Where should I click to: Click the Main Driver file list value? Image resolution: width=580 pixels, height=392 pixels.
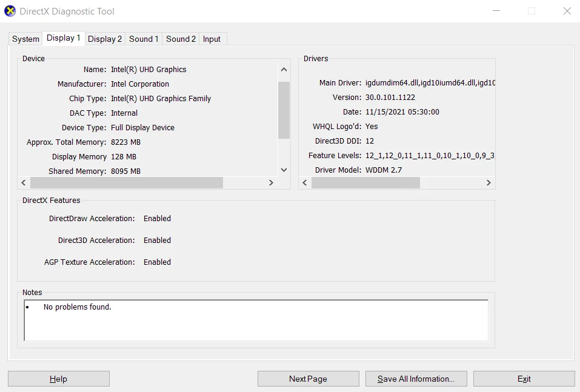pos(430,83)
